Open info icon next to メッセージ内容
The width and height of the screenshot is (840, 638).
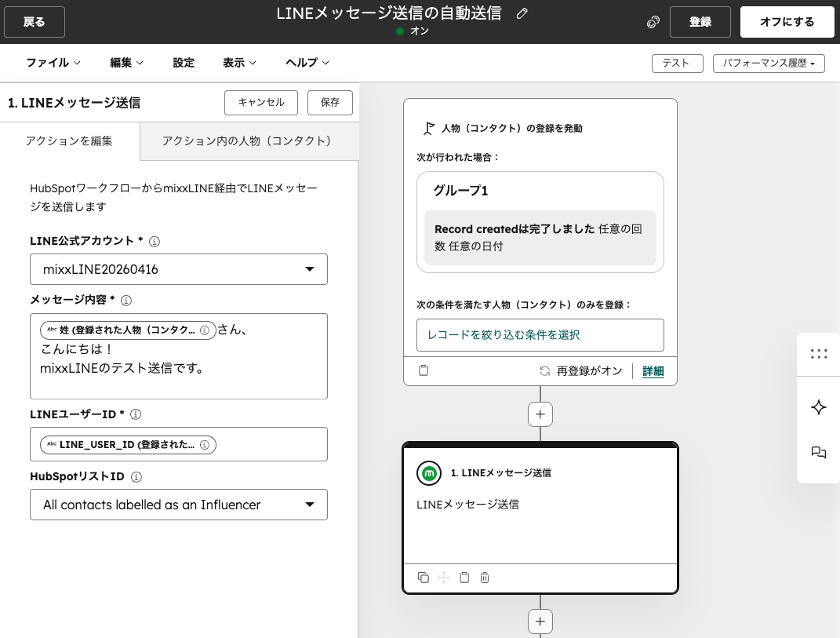tap(126, 301)
